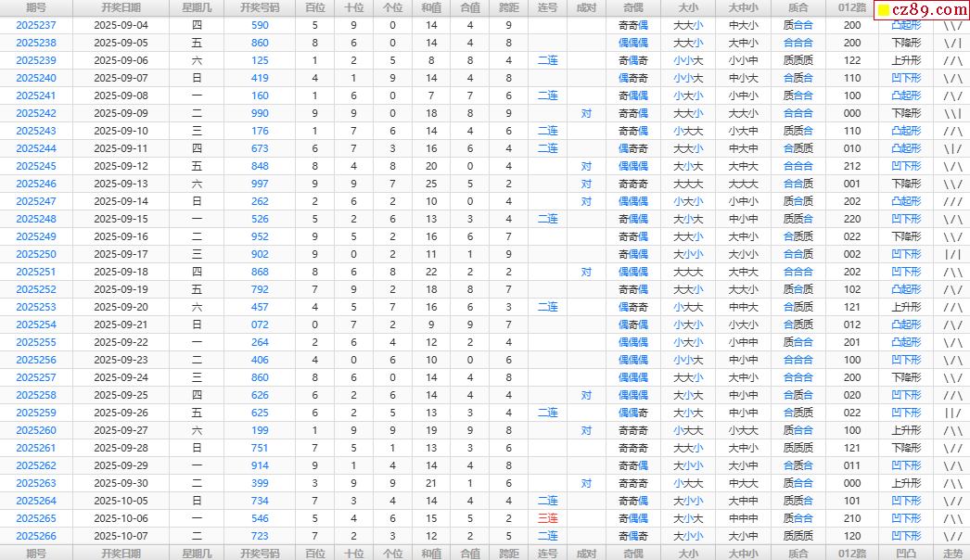970x560 pixels.
Task: Click the 对 marker in row 2025242
Action: [586, 113]
